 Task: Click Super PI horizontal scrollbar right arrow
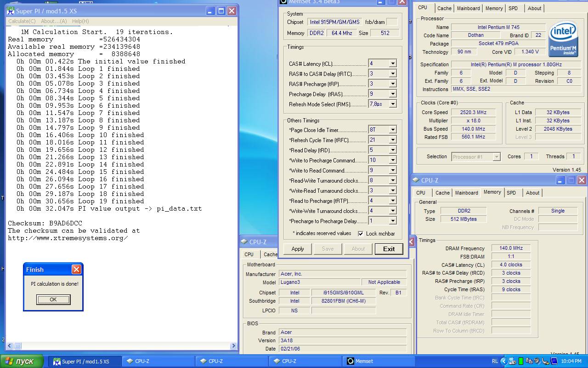(x=233, y=346)
